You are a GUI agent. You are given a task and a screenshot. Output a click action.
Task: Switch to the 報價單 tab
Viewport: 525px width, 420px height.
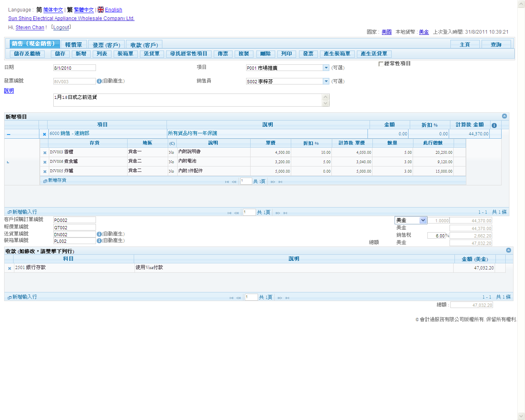[73, 45]
